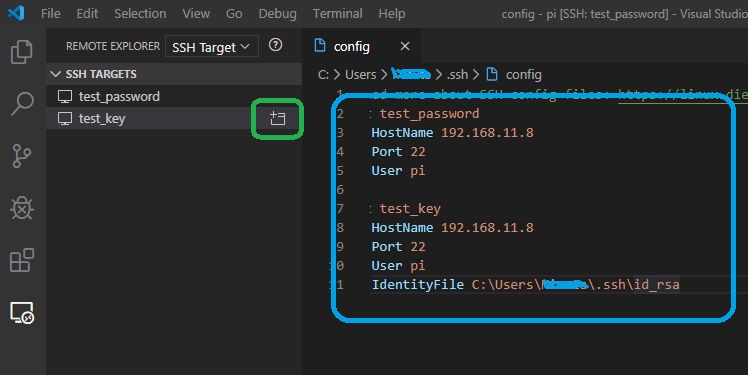748x375 pixels.
Task: Click Port 22 on line 9
Action: pos(398,247)
